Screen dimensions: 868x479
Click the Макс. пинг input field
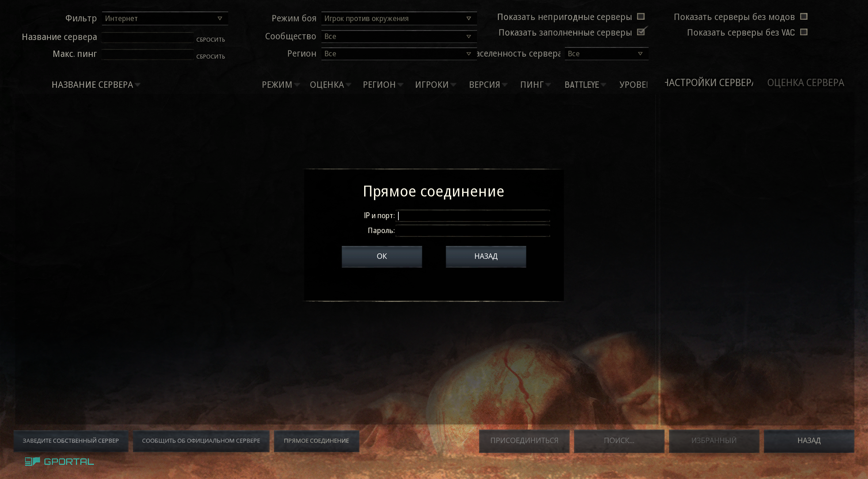147,54
